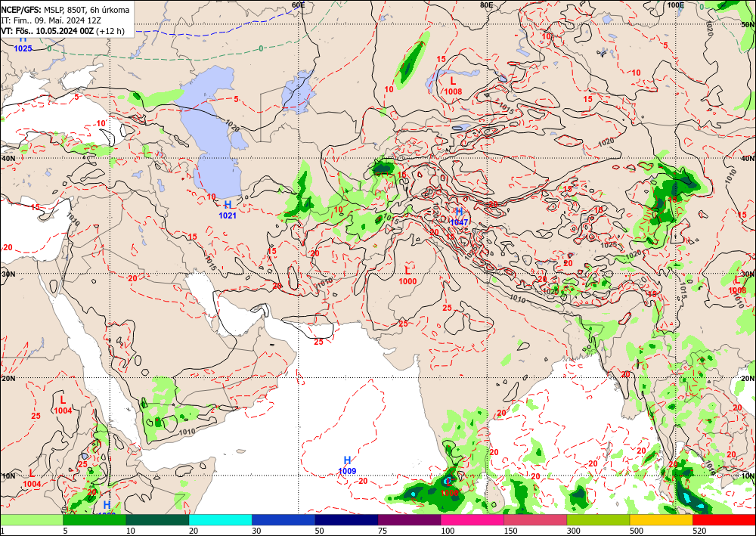Click the '(+12 h)' forecast offset text

(110, 31)
